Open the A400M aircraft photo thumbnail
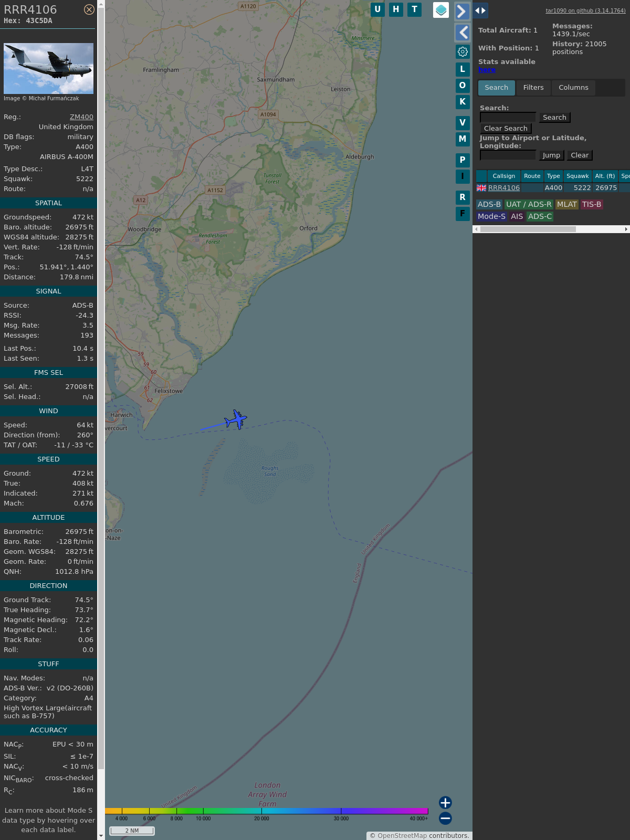Image resolution: width=630 pixels, height=840 pixels. click(x=48, y=69)
